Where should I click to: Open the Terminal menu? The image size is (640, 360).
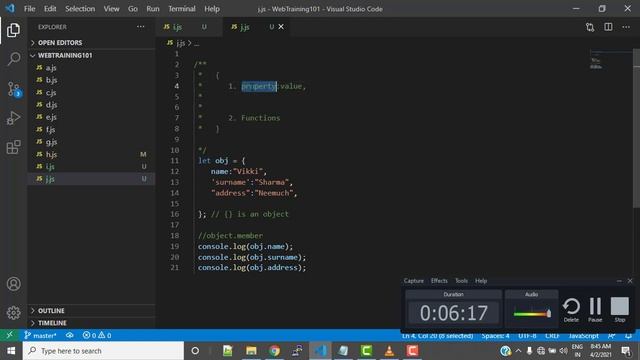tap(182, 9)
